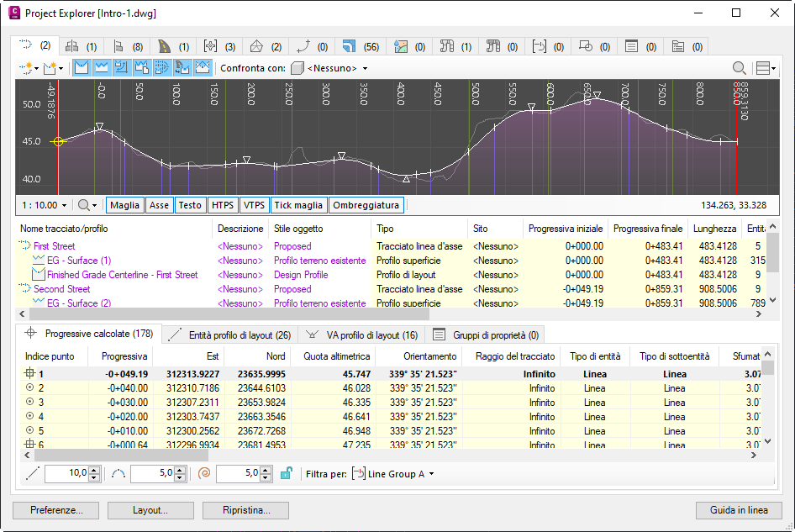Select the Second Street alignment row
Screen dimensions: 795x532
point(62,288)
